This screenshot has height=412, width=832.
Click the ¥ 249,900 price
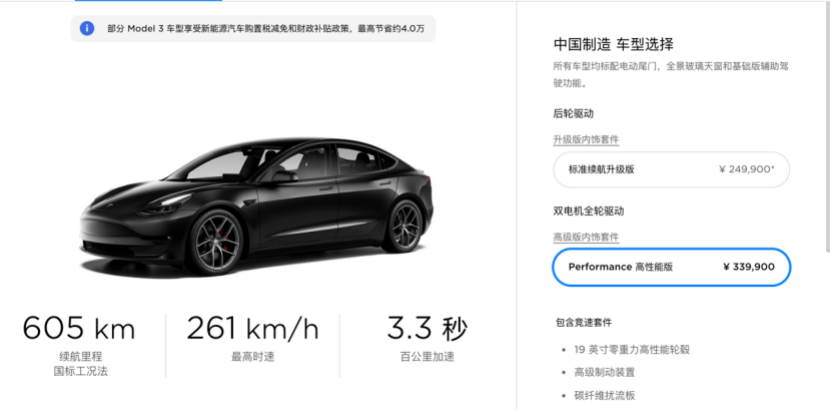point(747,170)
